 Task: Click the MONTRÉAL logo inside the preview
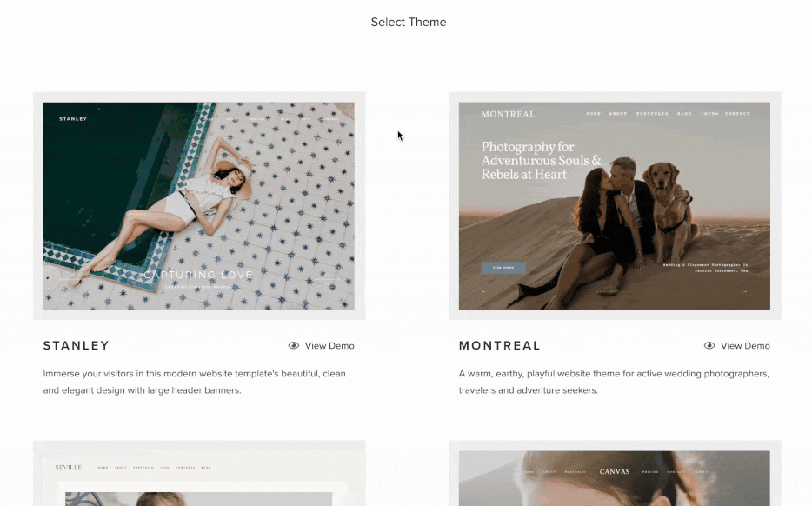(508, 114)
